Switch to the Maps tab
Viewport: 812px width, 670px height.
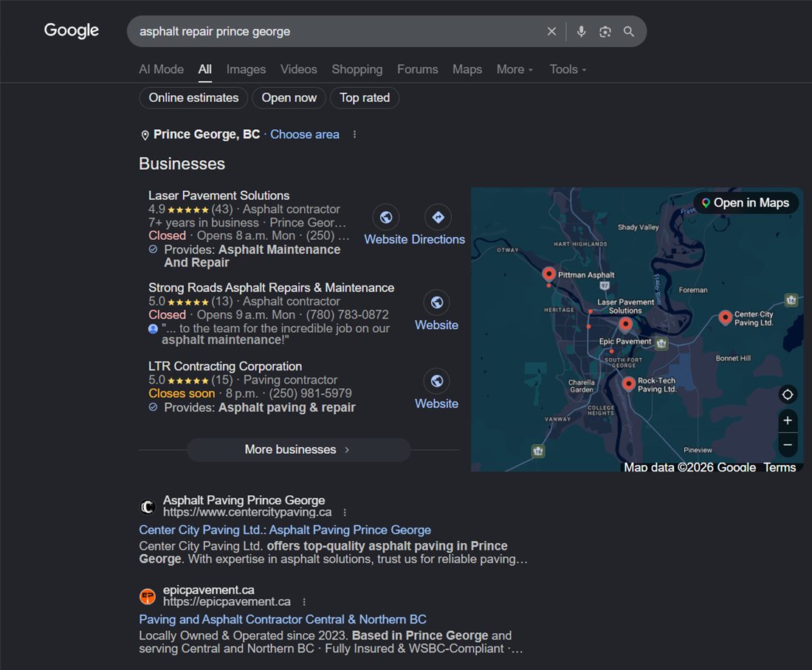coord(467,69)
